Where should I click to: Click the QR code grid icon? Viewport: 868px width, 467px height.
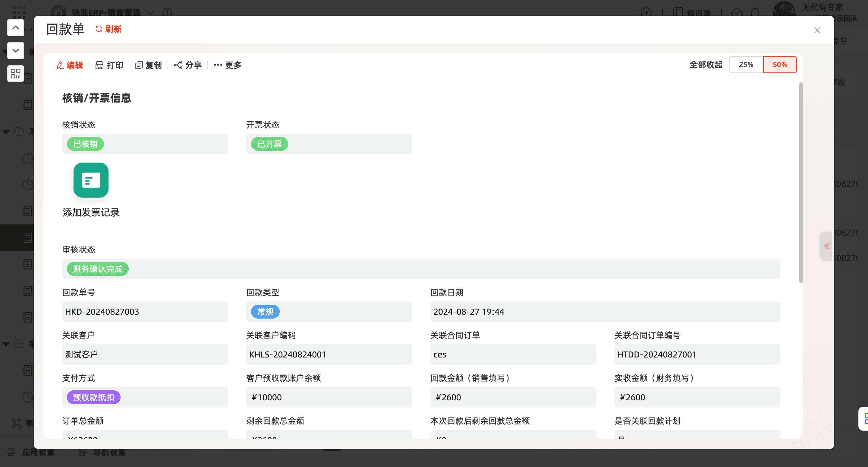(15, 74)
